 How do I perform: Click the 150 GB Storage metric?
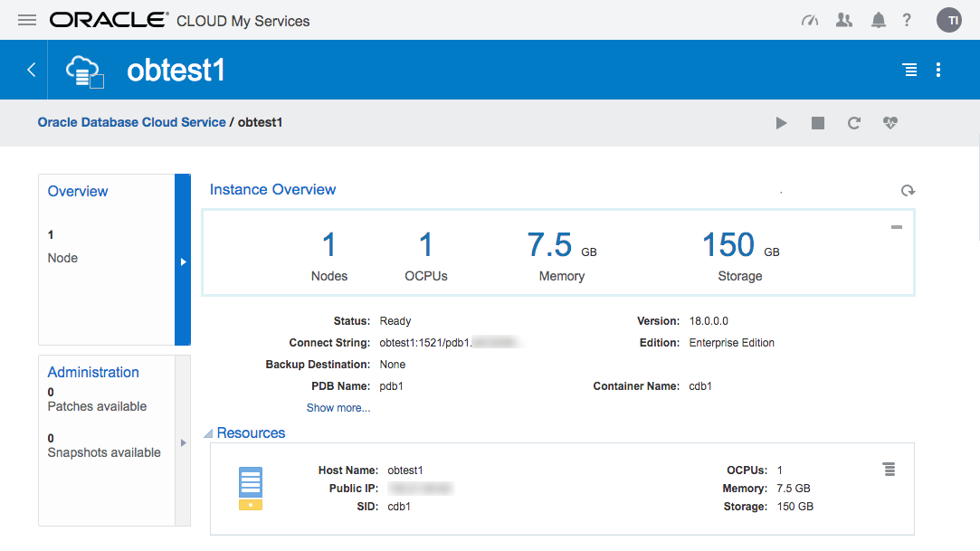[x=740, y=255]
